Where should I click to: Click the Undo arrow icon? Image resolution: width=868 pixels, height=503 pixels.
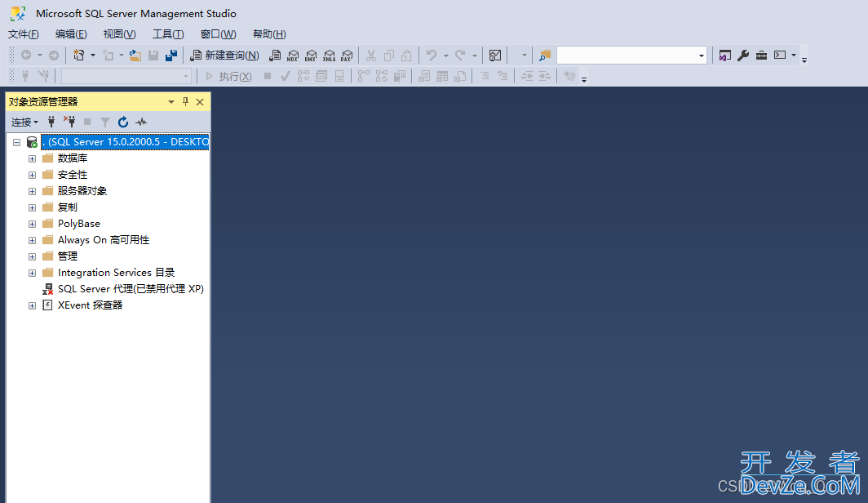pos(432,56)
